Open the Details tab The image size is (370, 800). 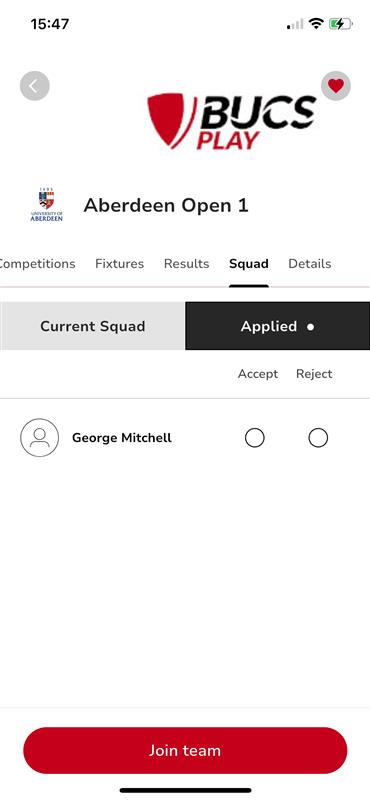point(310,264)
